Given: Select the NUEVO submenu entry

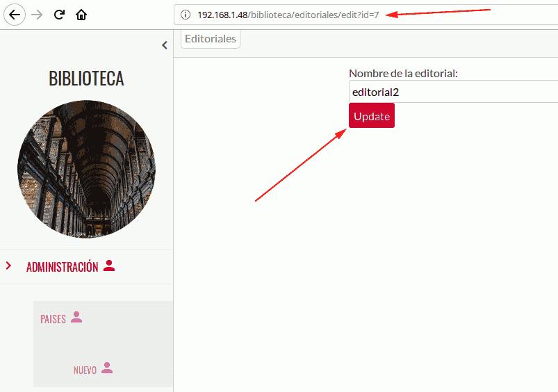Looking at the screenshot, I should point(85,370).
